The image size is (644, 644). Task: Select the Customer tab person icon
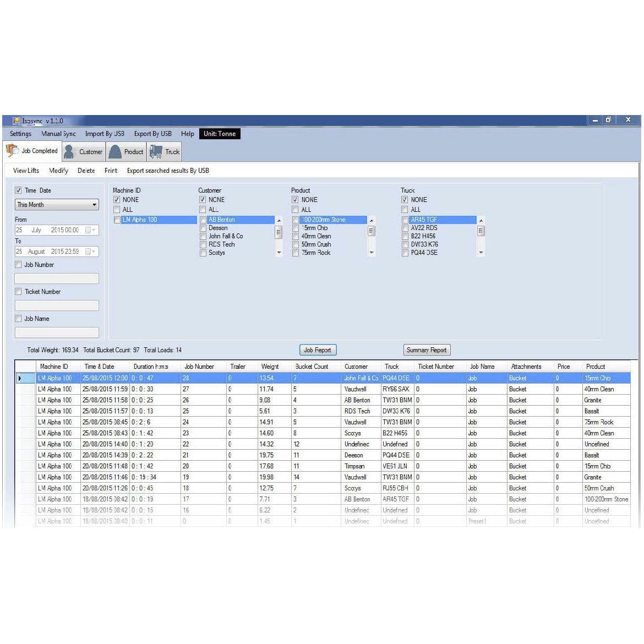point(68,151)
